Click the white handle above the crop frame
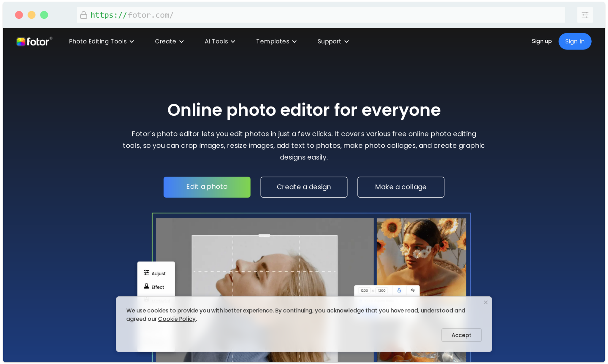The image size is (608, 364). 264,235
